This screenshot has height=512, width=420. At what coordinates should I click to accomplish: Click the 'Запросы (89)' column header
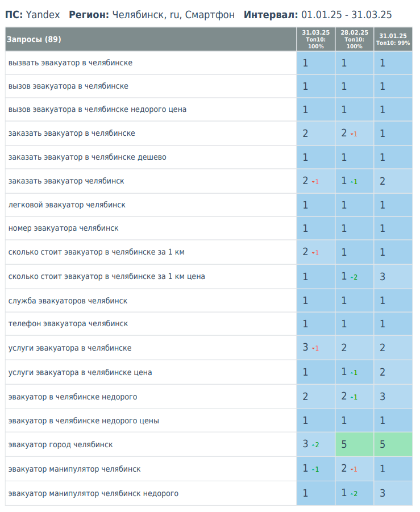point(34,39)
